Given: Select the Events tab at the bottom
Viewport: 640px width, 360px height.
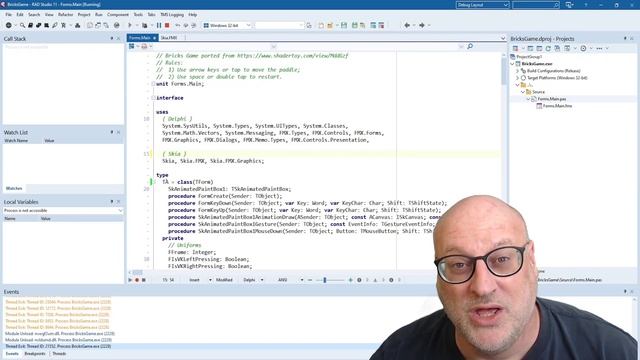Looking at the screenshot, I should 12,353.
